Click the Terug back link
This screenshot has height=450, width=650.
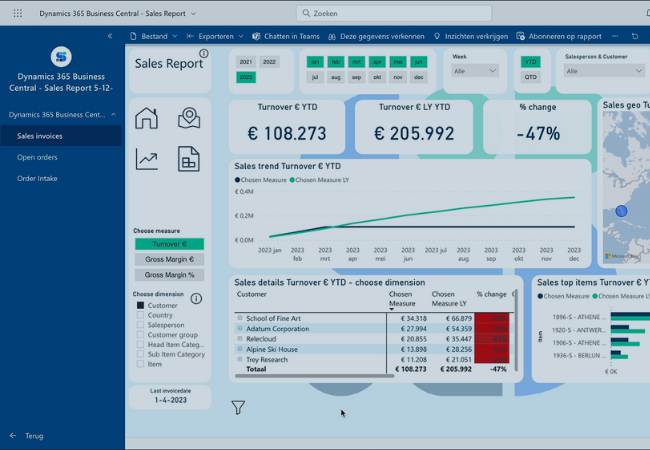[x=34, y=435]
